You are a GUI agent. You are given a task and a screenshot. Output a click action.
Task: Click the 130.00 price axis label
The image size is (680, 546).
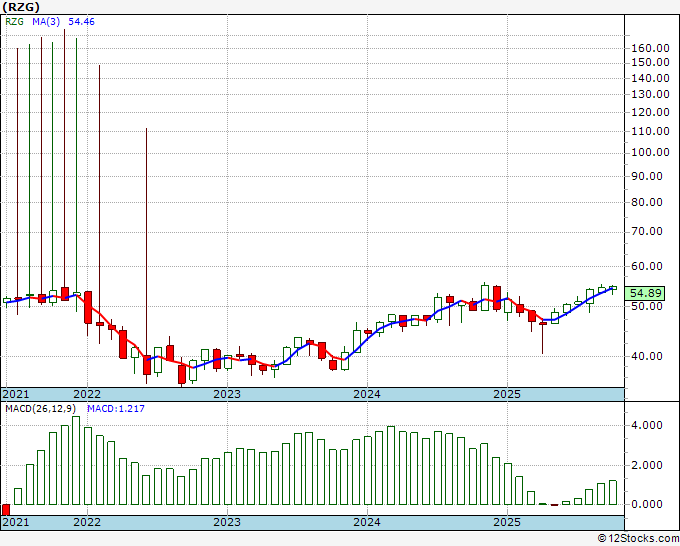pos(650,94)
